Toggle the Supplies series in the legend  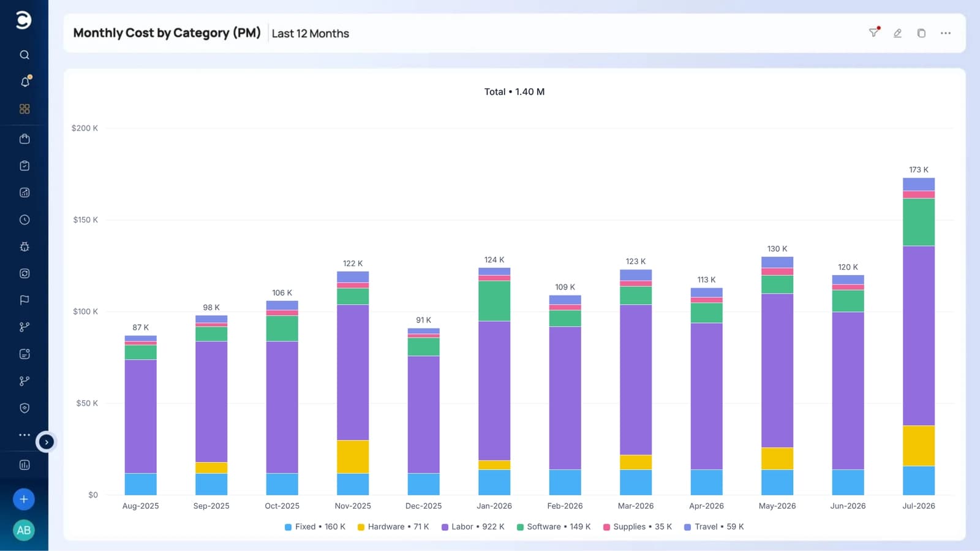638,526
